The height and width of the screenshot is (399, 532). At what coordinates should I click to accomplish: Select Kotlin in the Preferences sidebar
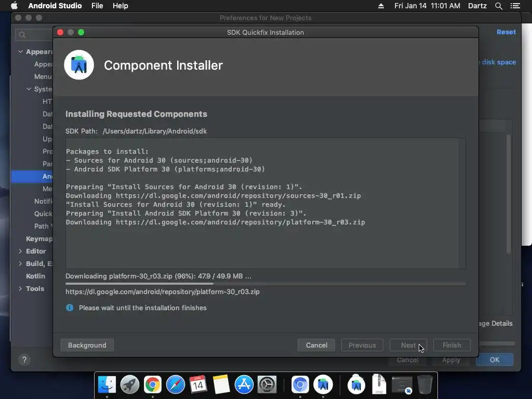coord(36,276)
